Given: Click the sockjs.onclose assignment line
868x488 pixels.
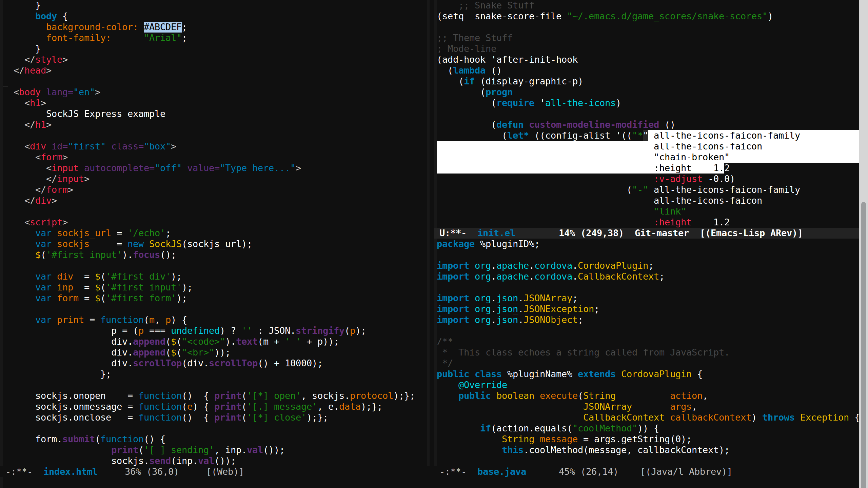Looking at the screenshot, I should coord(181,417).
